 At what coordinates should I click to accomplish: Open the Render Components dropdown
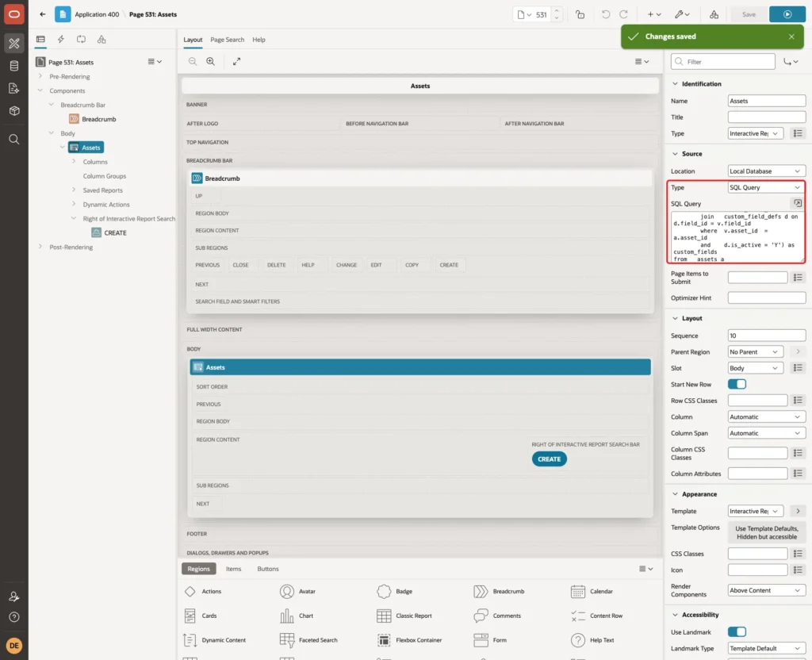(767, 590)
